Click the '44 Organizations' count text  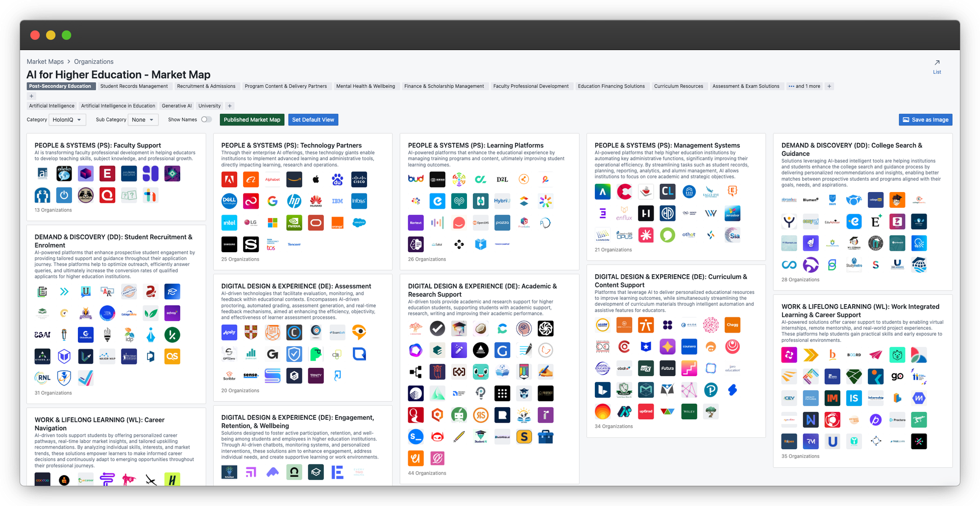click(427, 473)
